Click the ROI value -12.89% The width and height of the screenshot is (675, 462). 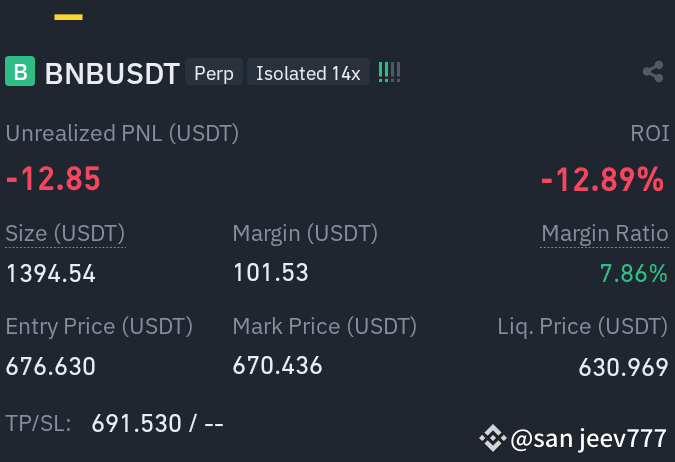pos(602,180)
